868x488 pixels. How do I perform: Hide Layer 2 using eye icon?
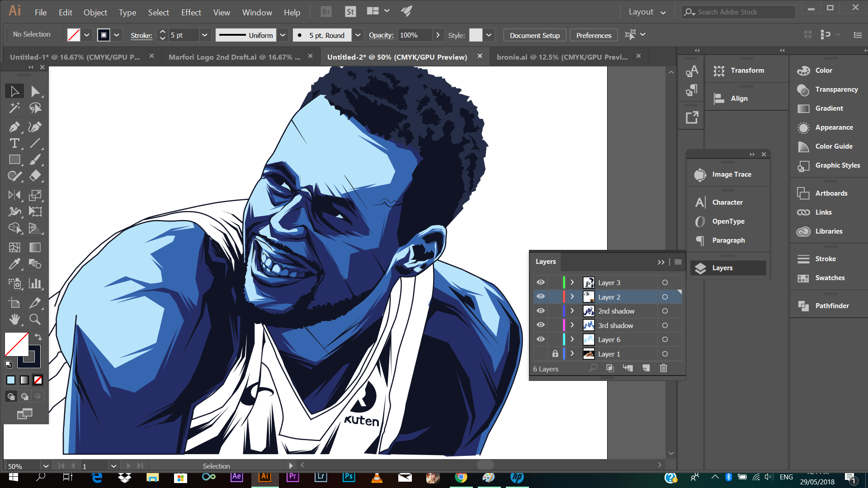[x=541, y=296]
